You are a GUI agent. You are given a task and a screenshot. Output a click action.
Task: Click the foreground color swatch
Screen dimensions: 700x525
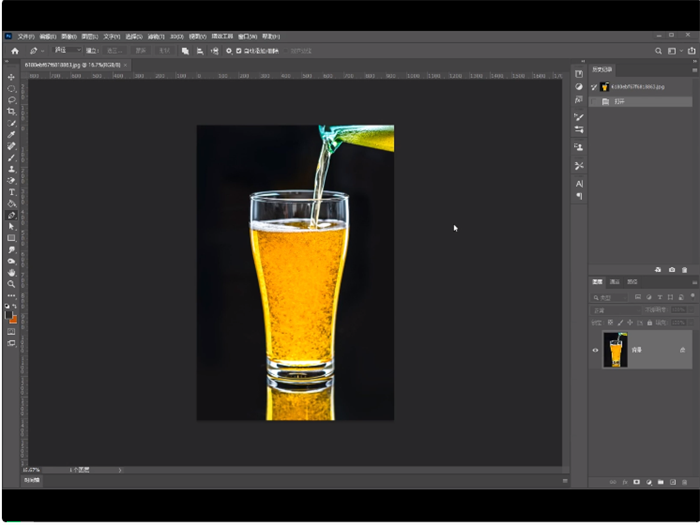[10, 315]
